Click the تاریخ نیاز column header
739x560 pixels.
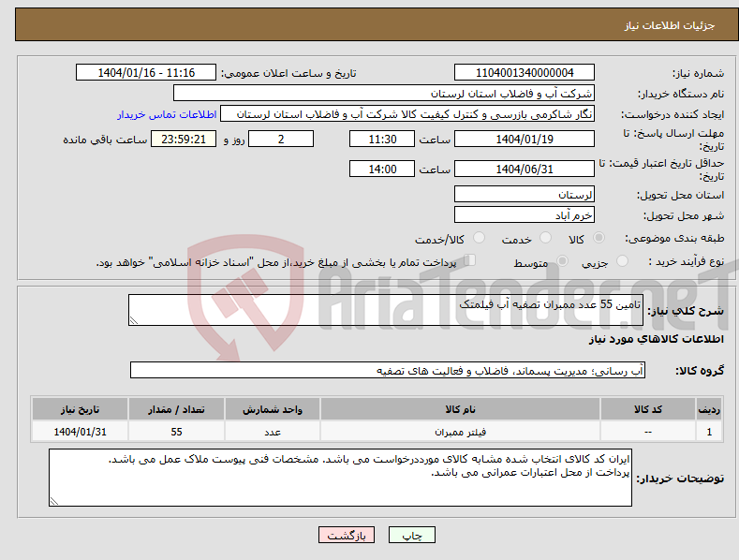[81, 409]
